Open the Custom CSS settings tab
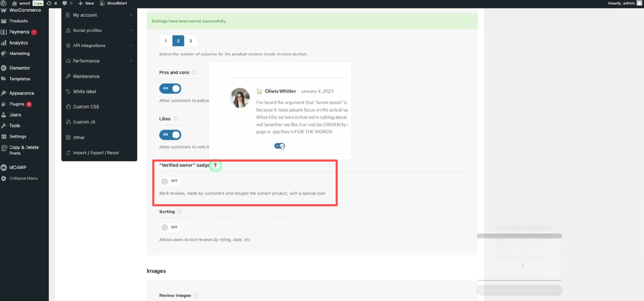 tap(86, 107)
